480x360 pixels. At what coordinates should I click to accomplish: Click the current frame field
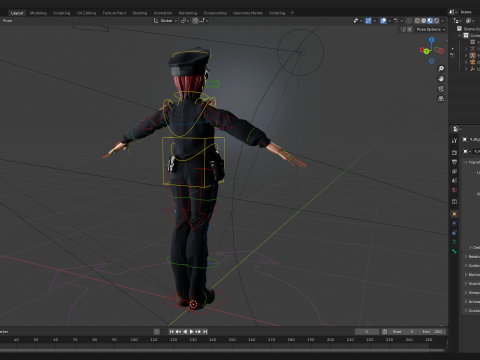pyautogui.click(x=367, y=332)
